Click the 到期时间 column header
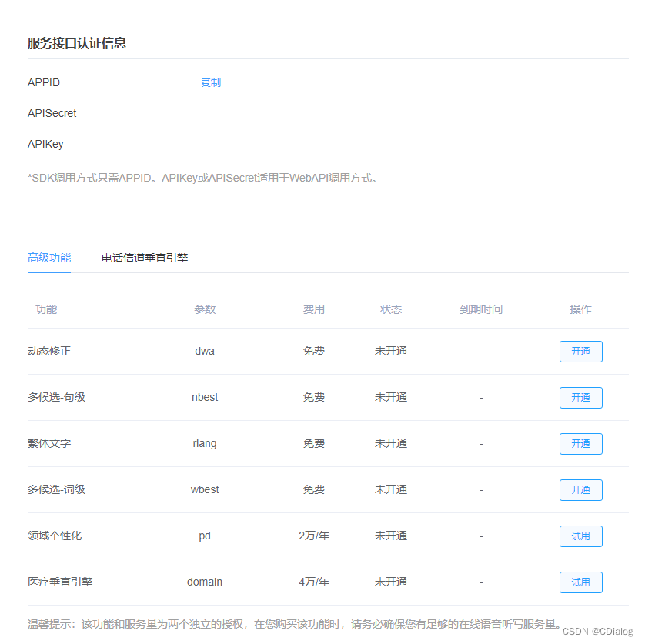 coord(481,309)
